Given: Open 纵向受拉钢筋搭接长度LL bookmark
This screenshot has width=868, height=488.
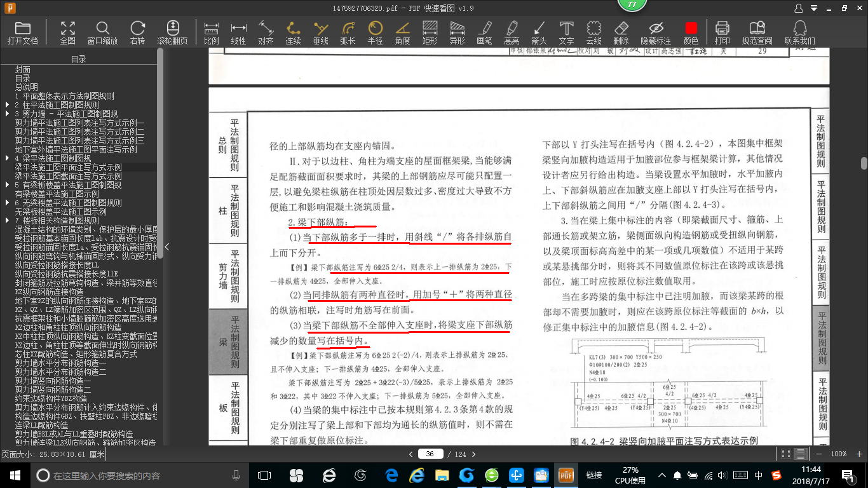Looking at the screenshot, I should tap(57, 265).
